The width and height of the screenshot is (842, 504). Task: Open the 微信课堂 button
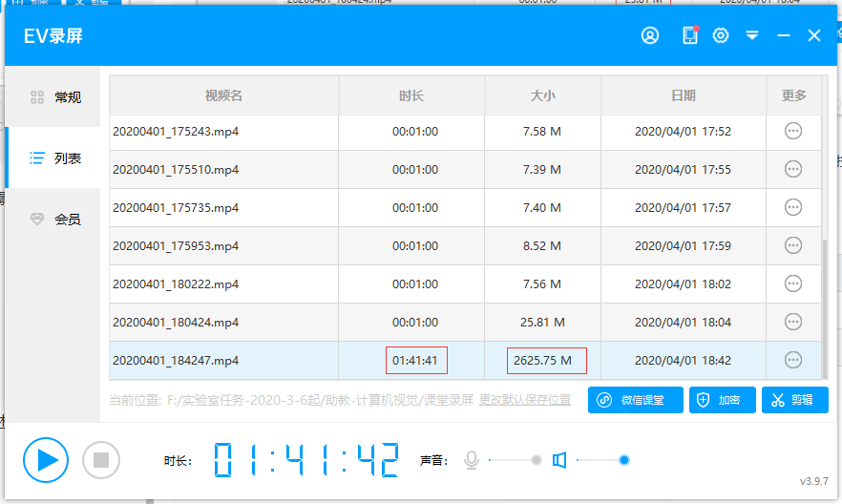click(635, 400)
